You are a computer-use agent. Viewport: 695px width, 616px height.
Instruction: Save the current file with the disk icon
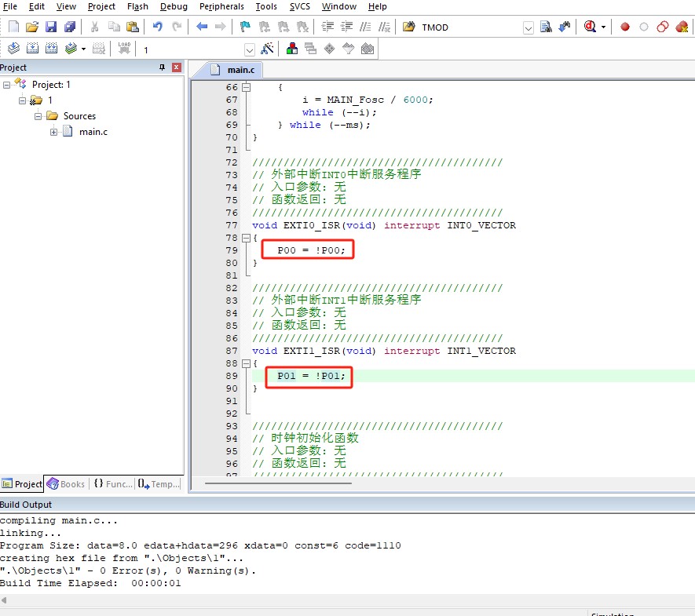pyautogui.click(x=51, y=27)
